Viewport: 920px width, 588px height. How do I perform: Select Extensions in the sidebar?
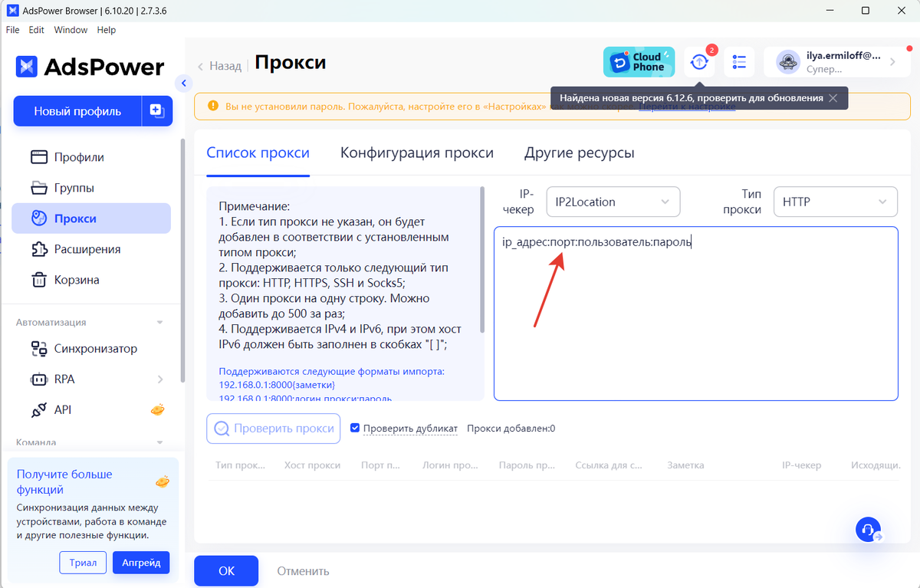click(x=91, y=249)
